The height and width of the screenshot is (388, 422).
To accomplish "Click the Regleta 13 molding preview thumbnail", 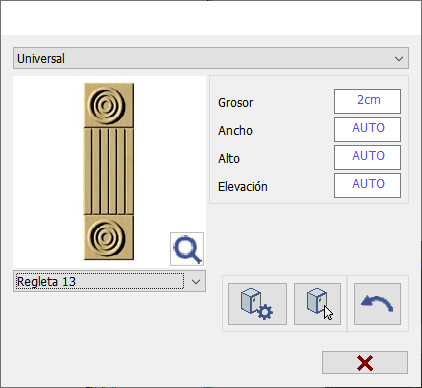I will [109, 171].
